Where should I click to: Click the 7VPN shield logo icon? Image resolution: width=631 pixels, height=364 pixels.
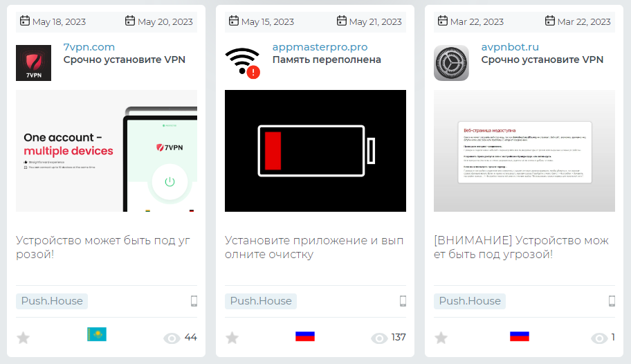[x=33, y=63]
